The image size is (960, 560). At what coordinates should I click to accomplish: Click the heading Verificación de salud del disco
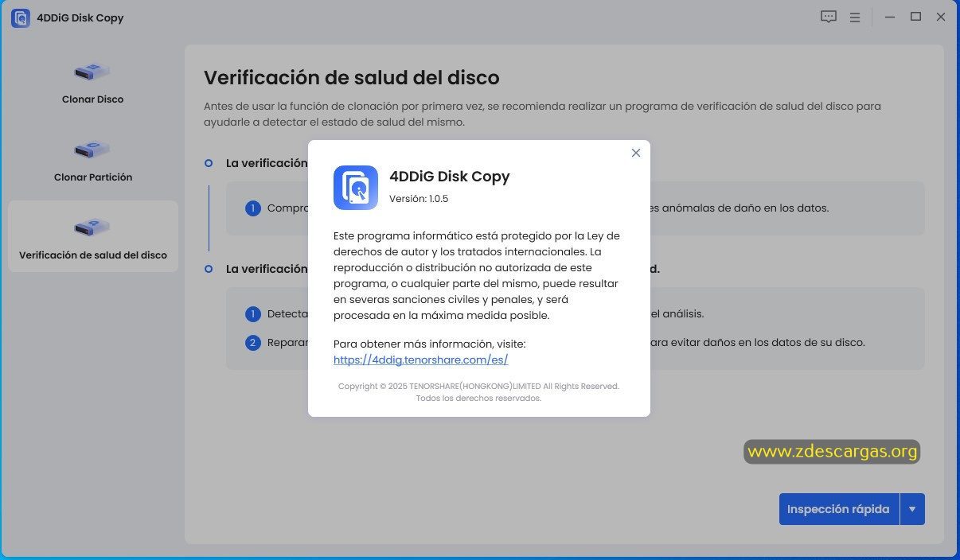352,78
